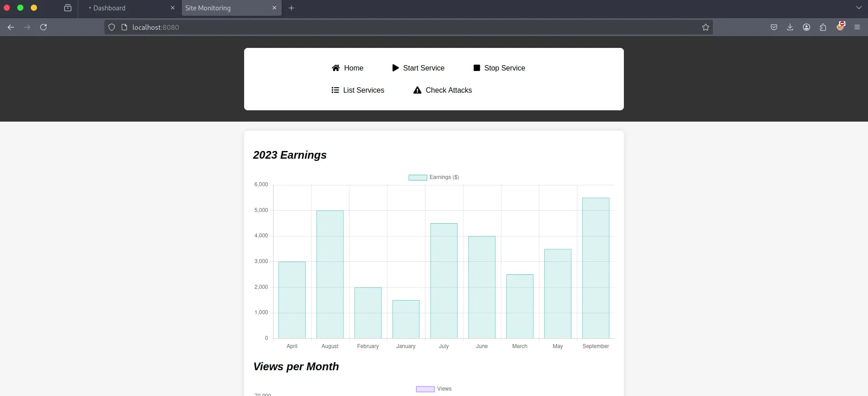Toggle the Earnings ($) legend swatch
The image size is (868, 396).
pos(418,178)
